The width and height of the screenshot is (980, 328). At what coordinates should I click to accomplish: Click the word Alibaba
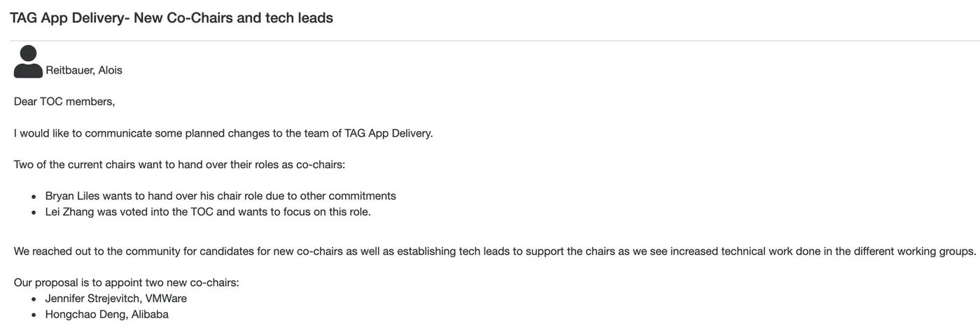pos(150,315)
